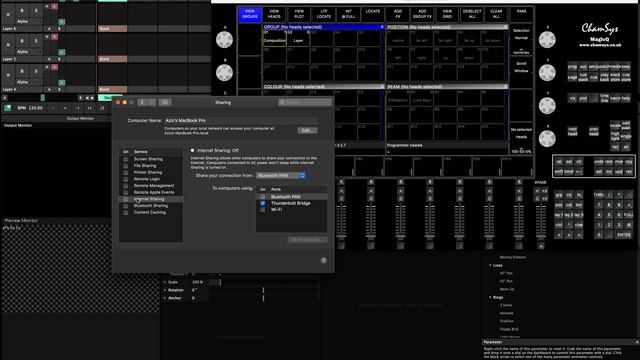The width and height of the screenshot is (640, 360).
Task: Solo Layer 5 with the S button
Action: tap(36, 41)
